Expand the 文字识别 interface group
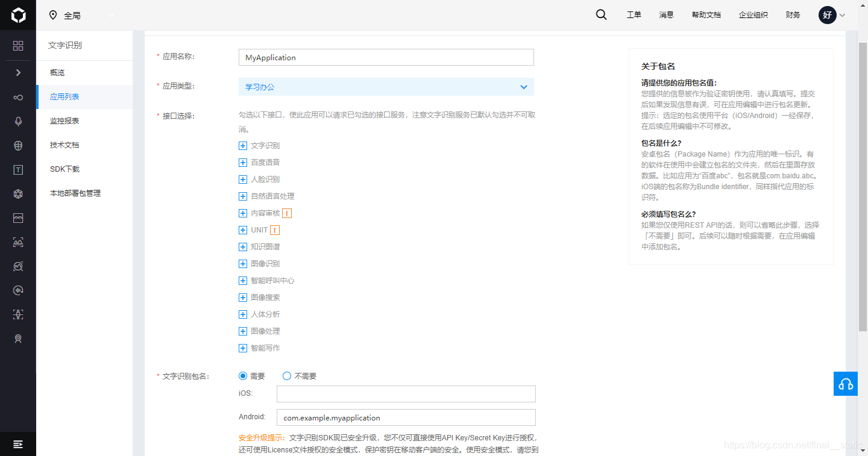Image resolution: width=868 pixels, height=456 pixels. 243,145
